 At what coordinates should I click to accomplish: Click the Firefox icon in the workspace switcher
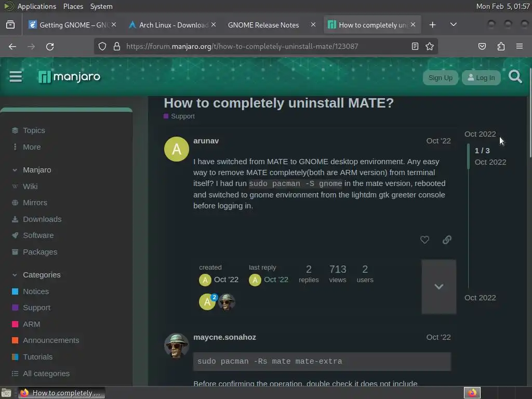(x=472, y=393)
